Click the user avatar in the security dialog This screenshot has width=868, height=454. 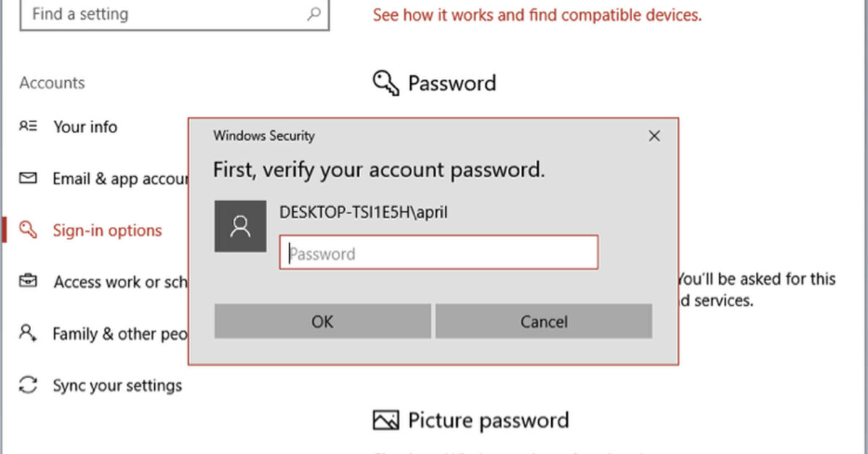click(240, 226)
